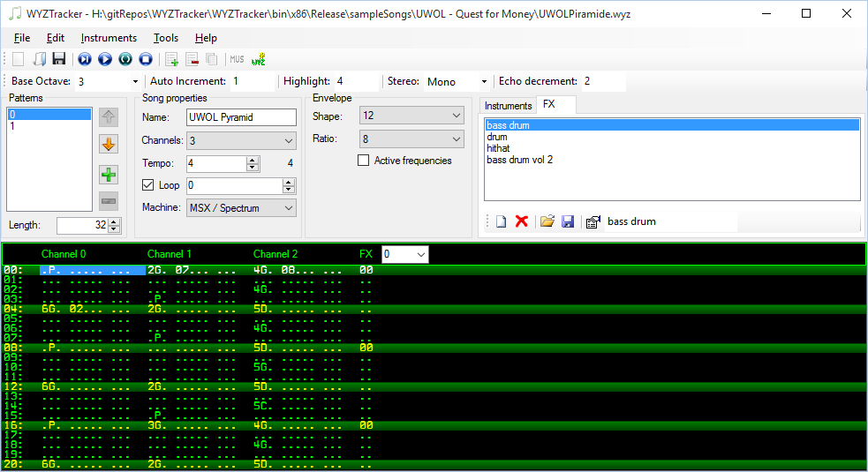This screenshot has width=868, height=472.
Task: Save FX with blue floppy icon
Action: click(568, 222)
